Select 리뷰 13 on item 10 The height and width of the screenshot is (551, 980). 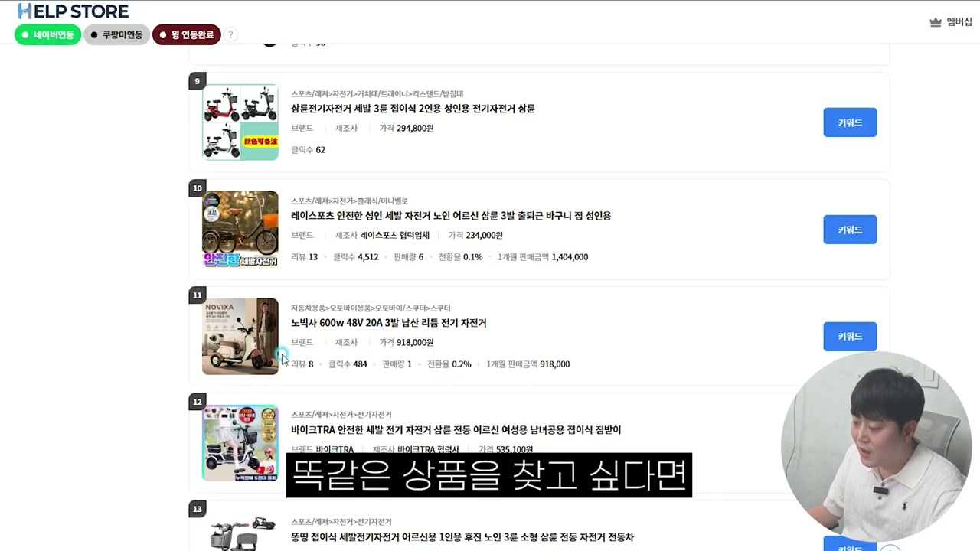pyautogui.click(x=304, y=257)
